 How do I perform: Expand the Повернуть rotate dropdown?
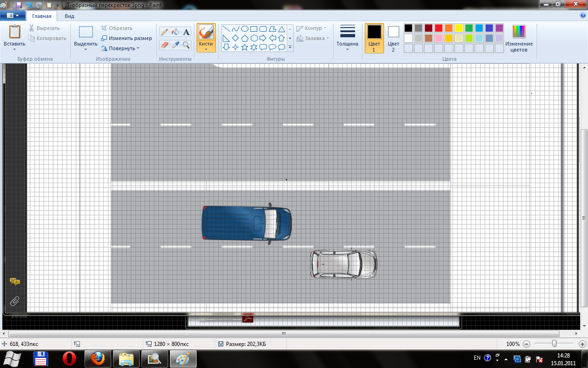point(121,48)
